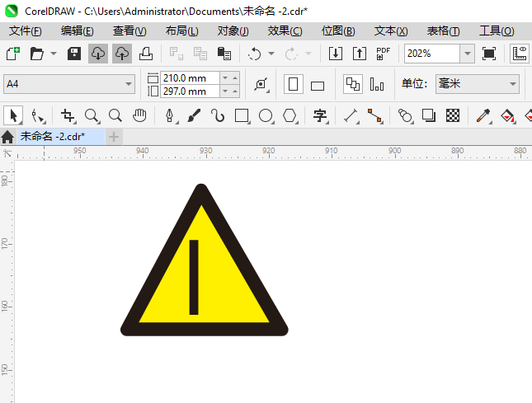
Task: Add a new document with the plus tab
Action: tap(114, 137)
